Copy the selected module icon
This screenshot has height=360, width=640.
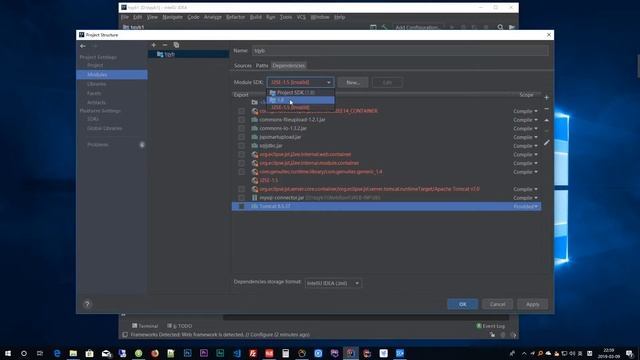click(176, 45)
